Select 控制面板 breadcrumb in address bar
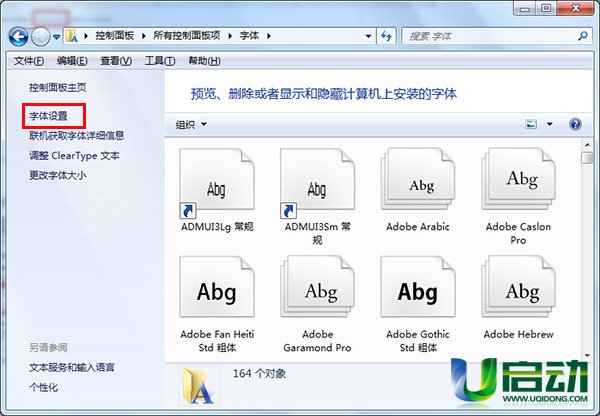 tap(114, 36)
